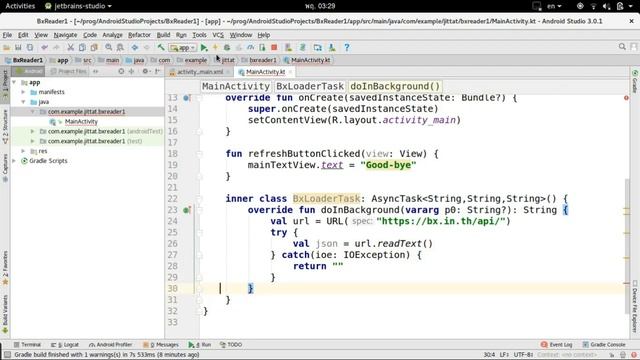Click doInBackground() in editor breadcrumb
The image size is (640, 360).
coord(395,86)
